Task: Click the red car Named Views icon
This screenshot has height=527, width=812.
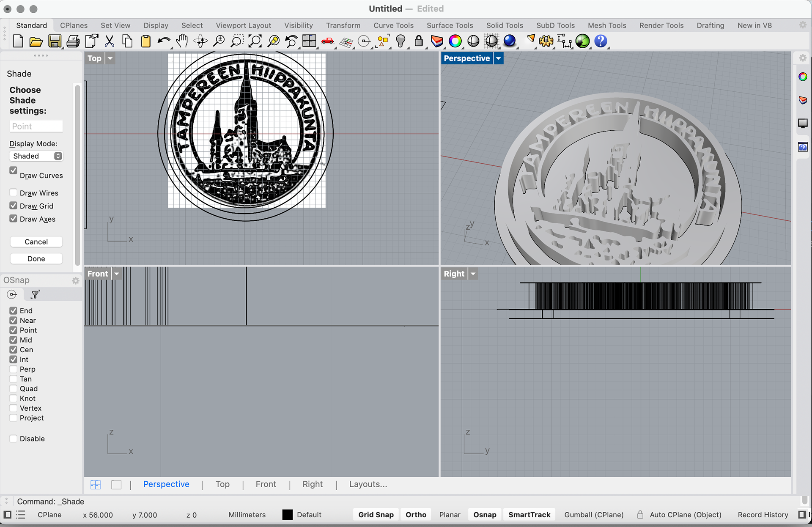Action: point(328,41)
